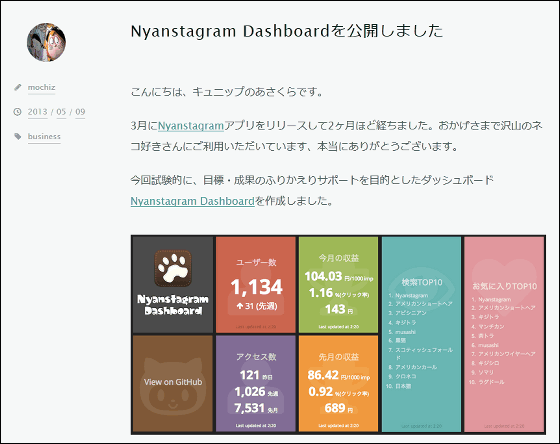Click the 今月の収益 green tile
Screen dimensions: 560x444
(338, 285)
